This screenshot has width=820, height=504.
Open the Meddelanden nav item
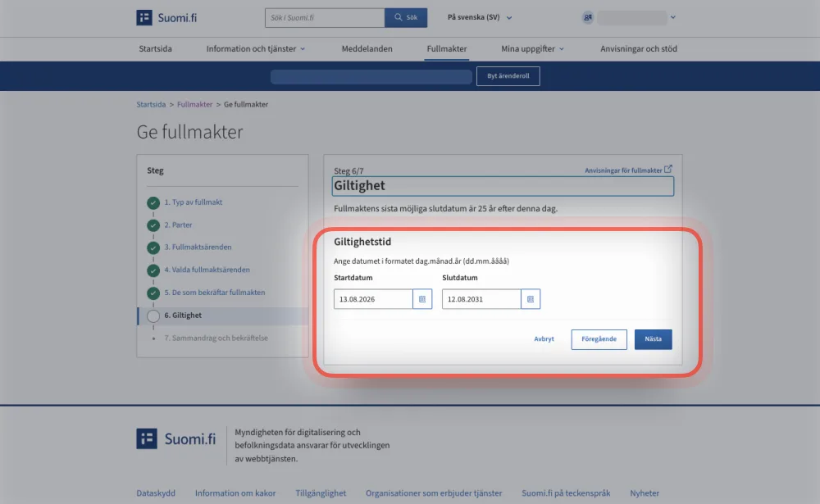(367, 48)
